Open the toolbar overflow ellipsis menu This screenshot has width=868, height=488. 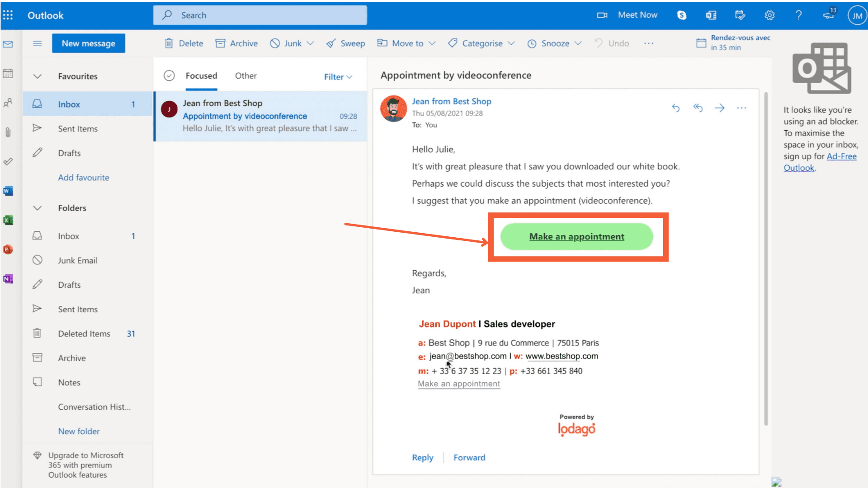(x=649, y=43)
